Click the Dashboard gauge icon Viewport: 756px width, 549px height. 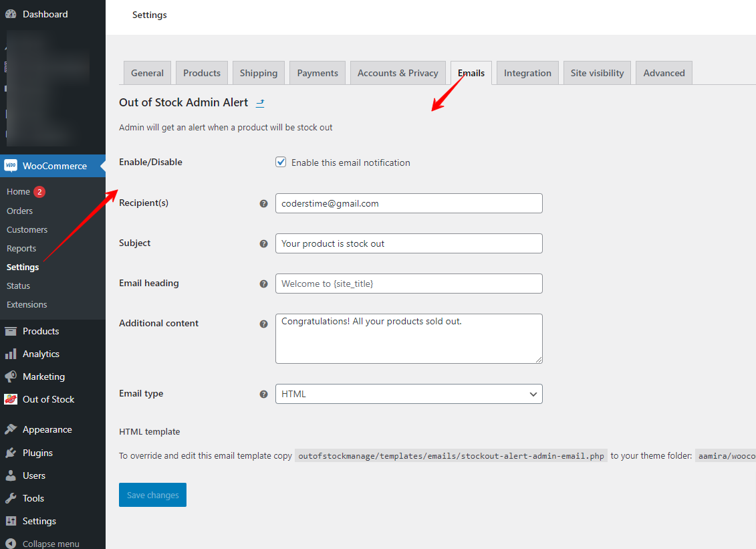pyautogui.click(x=11, y=14)
